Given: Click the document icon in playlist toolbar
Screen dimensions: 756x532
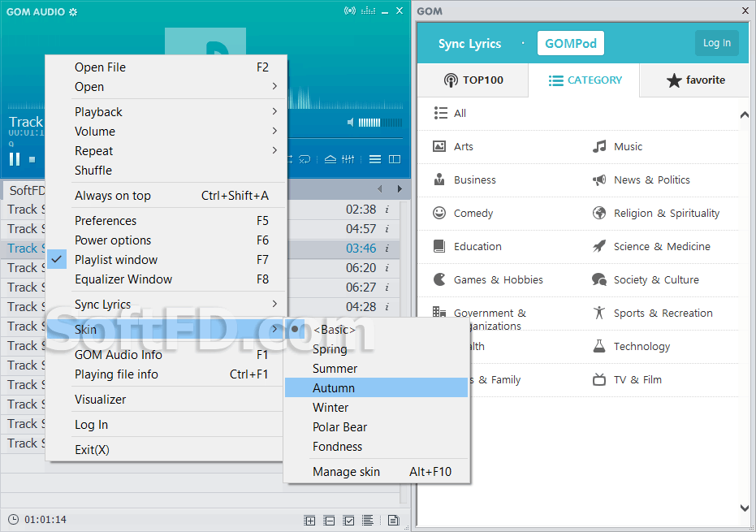Looking at the screenshot, I should pyautogui.click(x=393, y=520).
